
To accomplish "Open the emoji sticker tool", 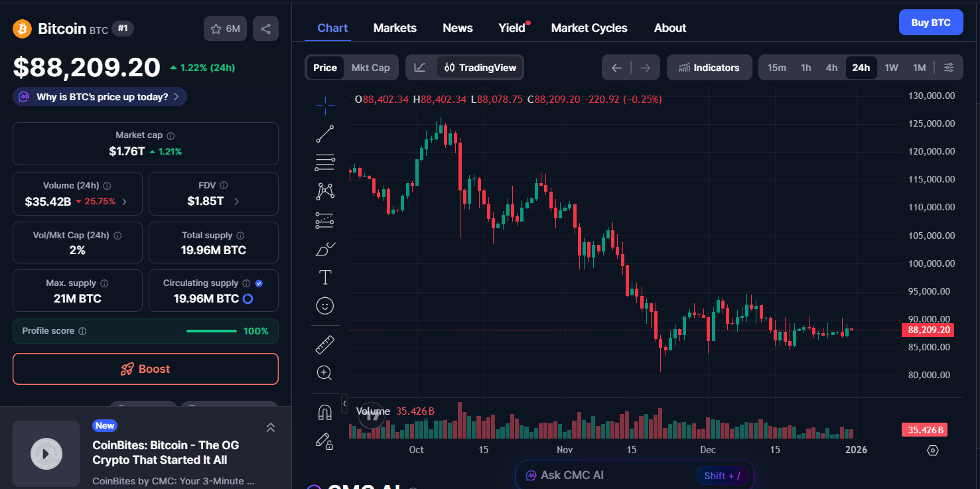I will [x=325, y=305].
